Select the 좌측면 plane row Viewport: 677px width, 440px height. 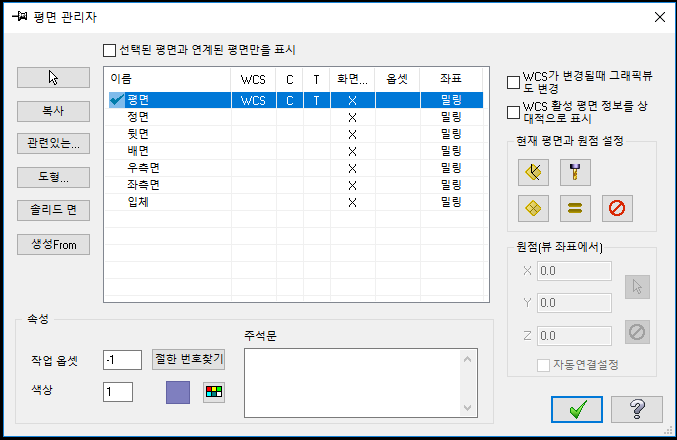(296, 185)
